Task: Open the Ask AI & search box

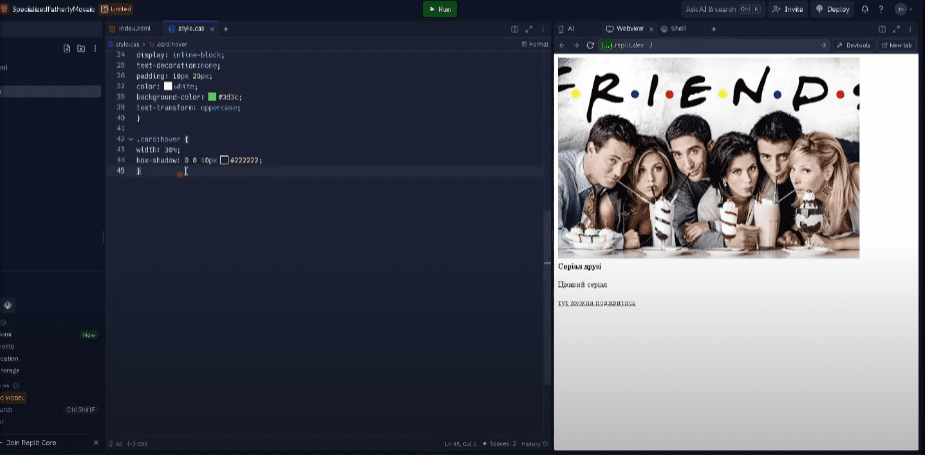Action: point(722,9)
